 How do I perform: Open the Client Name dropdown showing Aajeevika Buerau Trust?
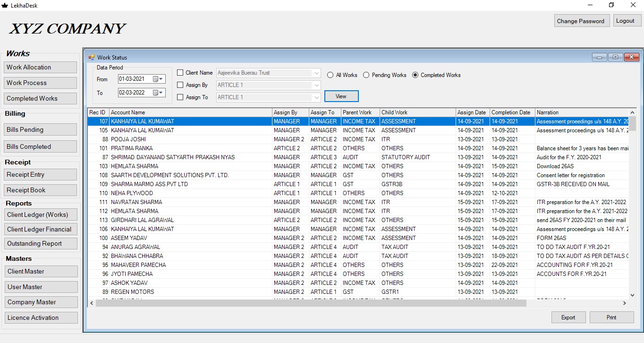pos(268,73)
